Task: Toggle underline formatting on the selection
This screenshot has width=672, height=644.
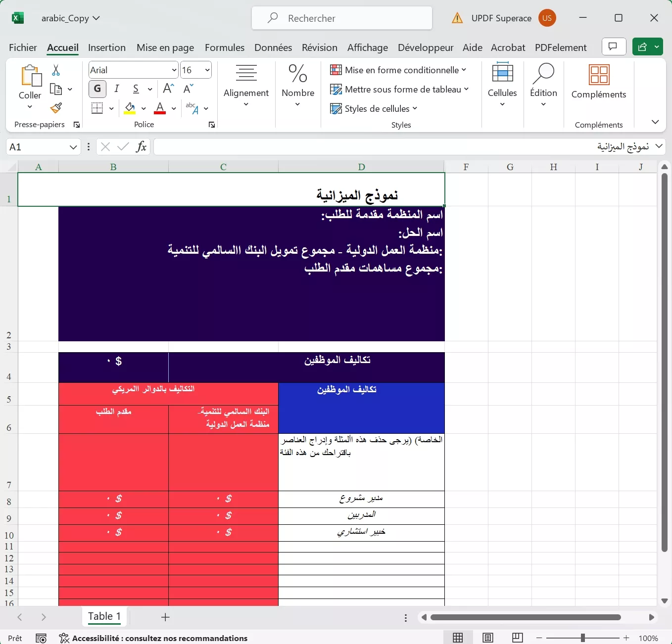Action: point(135,89)
